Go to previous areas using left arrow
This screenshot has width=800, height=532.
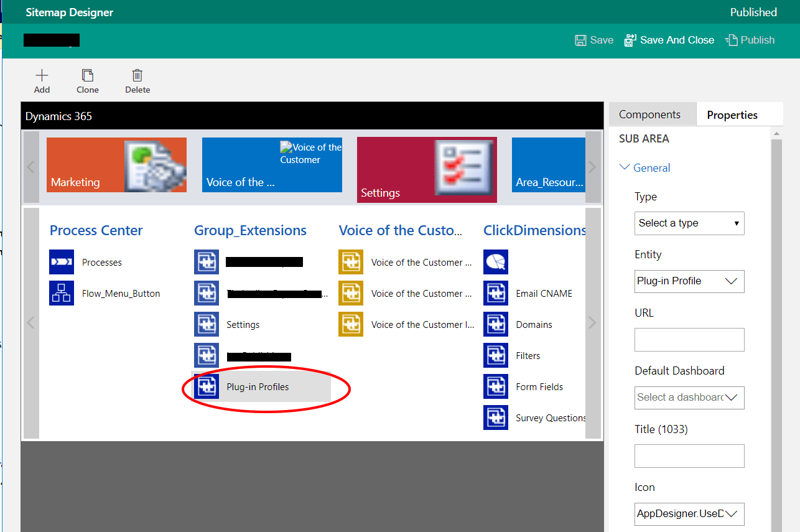(31, 167)
